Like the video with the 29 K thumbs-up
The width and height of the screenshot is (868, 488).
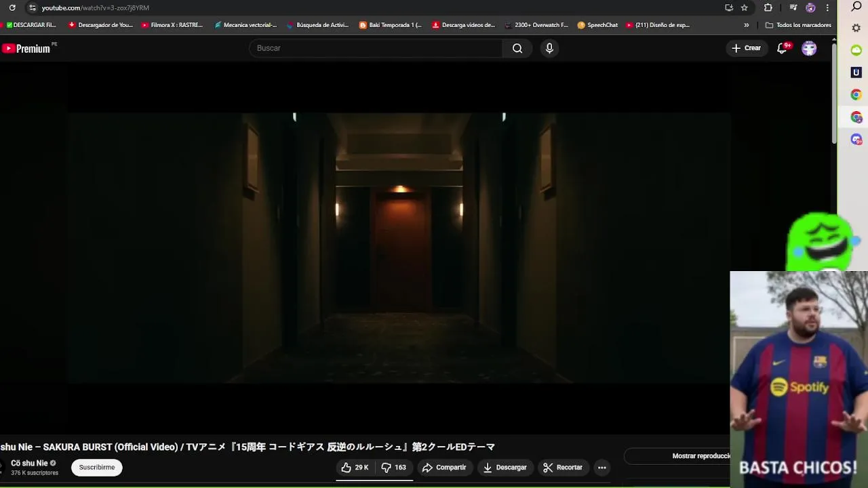355,468
